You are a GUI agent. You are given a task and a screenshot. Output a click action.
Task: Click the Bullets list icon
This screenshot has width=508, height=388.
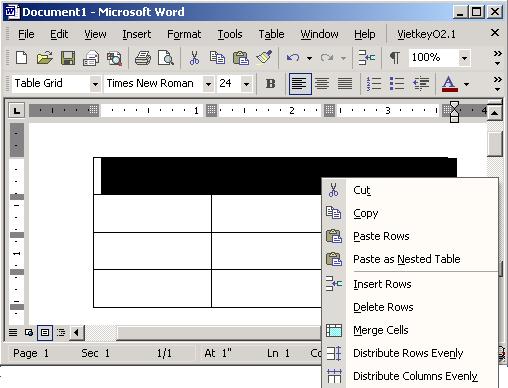click(397, 84)
